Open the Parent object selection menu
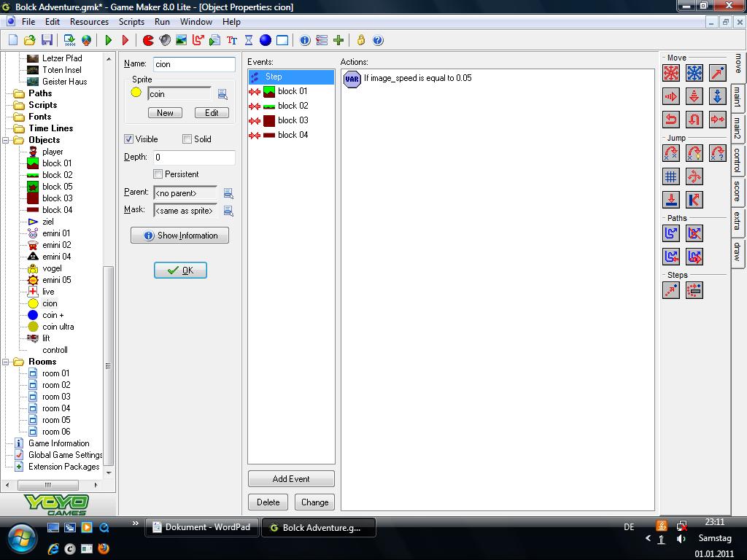The image size is (747, 560). (228, 193)
